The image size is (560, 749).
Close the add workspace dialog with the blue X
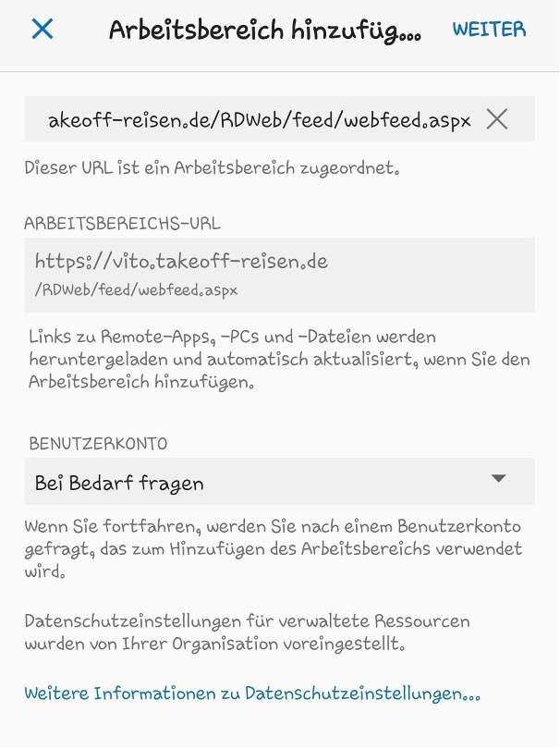tap(42, 29)
